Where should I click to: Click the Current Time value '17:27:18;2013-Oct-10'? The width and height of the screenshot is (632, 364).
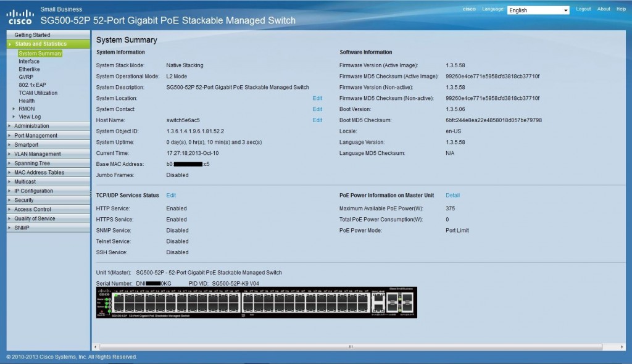193,153
